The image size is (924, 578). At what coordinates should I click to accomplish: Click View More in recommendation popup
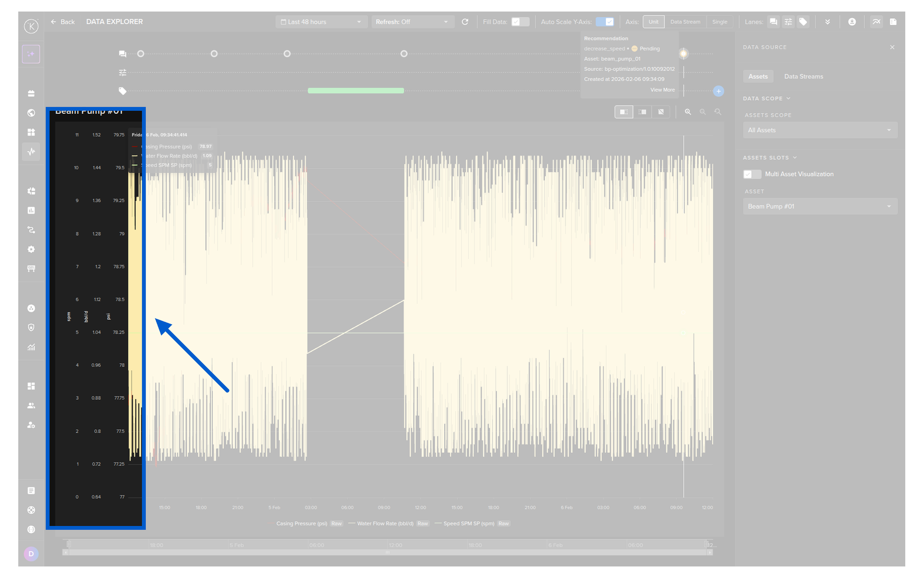[x=662, y=90]
